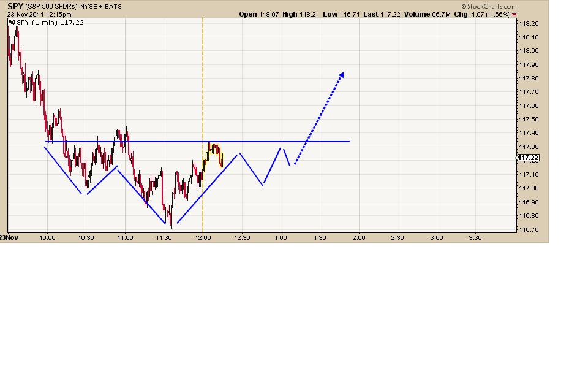Click the 2:00 time axis label
Image resolution: width=588 pixels, height=368 pixels.
(359, 238)
